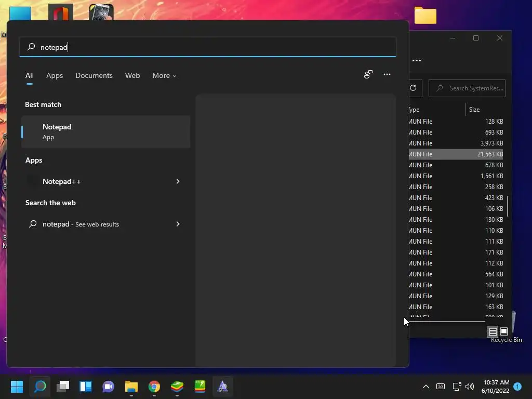This screenshot has height=399, width=532.
Task: Switch Explorer to large thumbnails view
Action: pyautogui.click(x=504, y=331)
